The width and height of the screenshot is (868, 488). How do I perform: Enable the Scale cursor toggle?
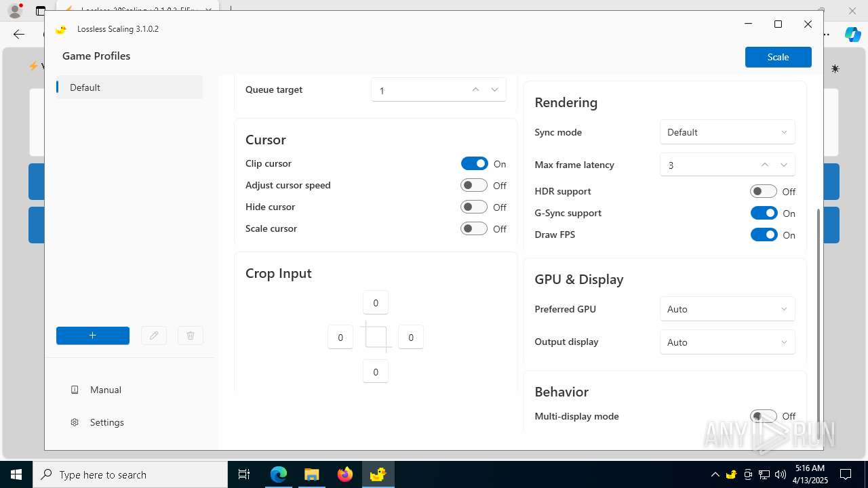tap(474, 228)
